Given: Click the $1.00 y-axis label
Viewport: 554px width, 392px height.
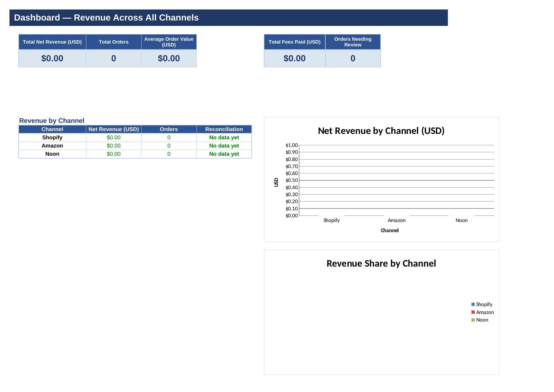Looking at the screenshot, I should (x=292, y=145).
